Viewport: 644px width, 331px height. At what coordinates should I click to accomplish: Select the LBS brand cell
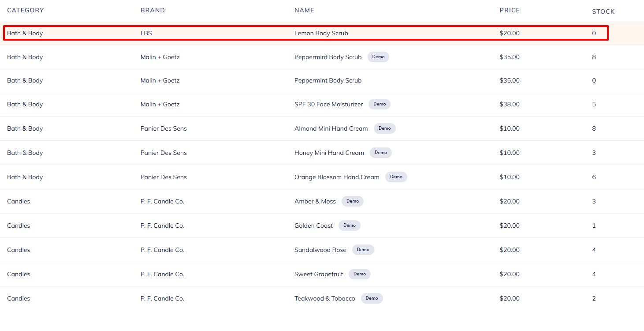tap(146, 33)
